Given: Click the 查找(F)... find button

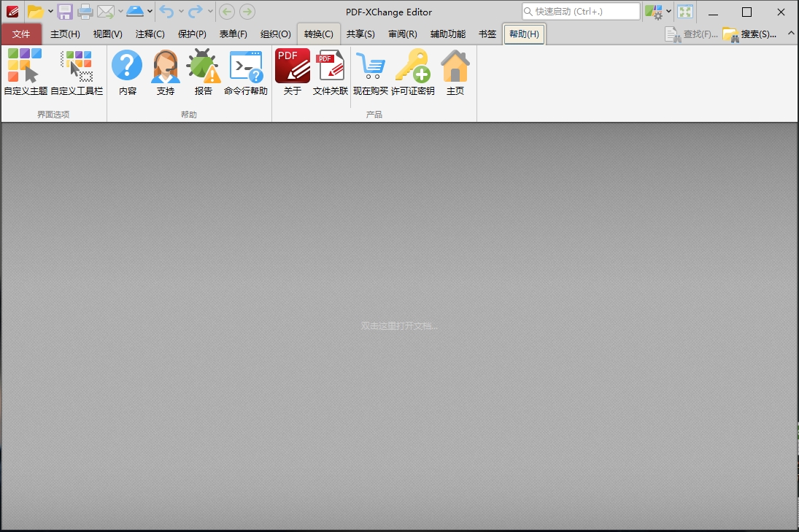Looking at the screenshot, I should click(x=692, y=34).
